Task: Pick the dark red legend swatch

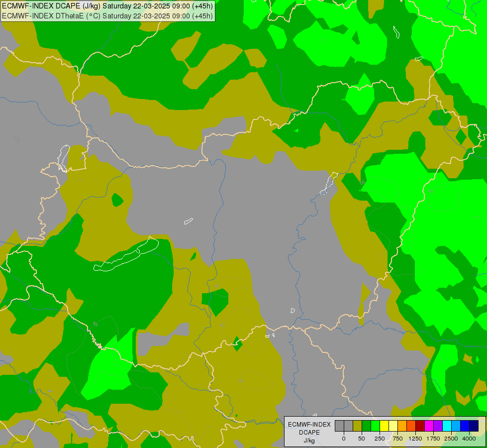Action: tap(420, 426)
